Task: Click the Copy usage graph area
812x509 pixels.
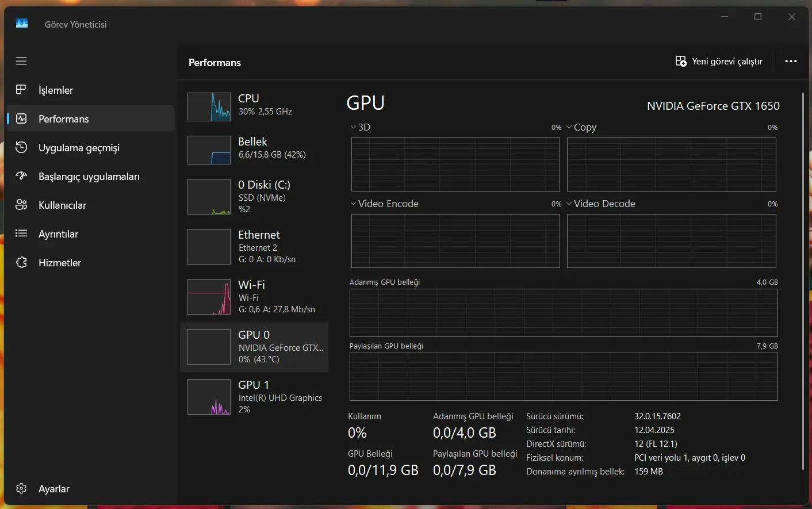Action: click(672, 164)
